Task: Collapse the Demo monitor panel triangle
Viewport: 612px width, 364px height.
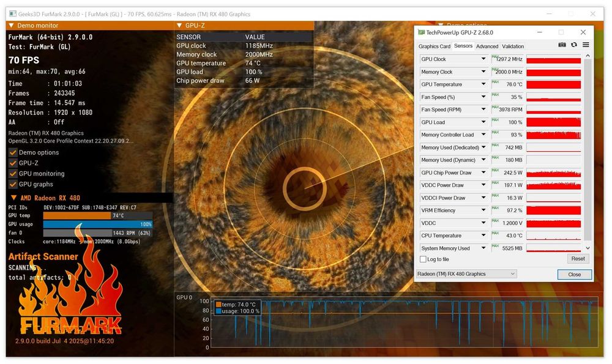Action: (10, 26)
